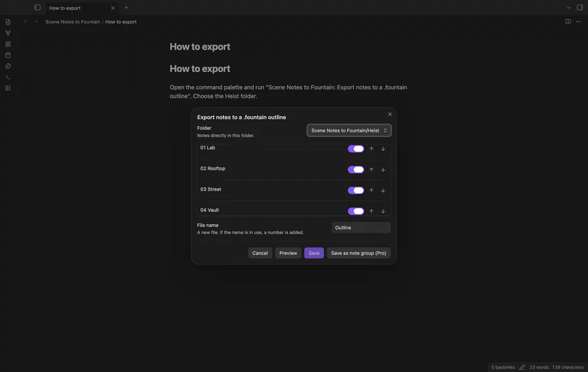Viewport: 588px width, 372px height.
Task: Move 01 Lab up arrow
Action: [x=371, y=149]
